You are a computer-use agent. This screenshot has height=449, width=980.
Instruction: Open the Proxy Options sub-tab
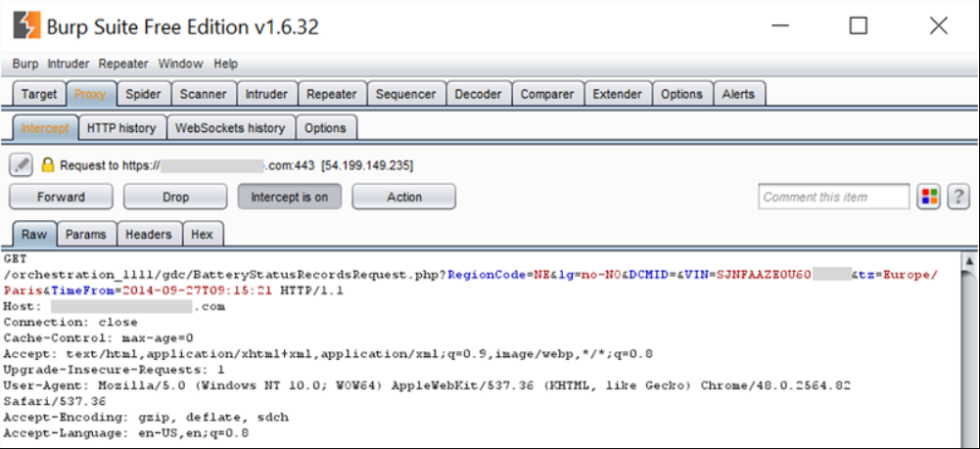(325, 128)
